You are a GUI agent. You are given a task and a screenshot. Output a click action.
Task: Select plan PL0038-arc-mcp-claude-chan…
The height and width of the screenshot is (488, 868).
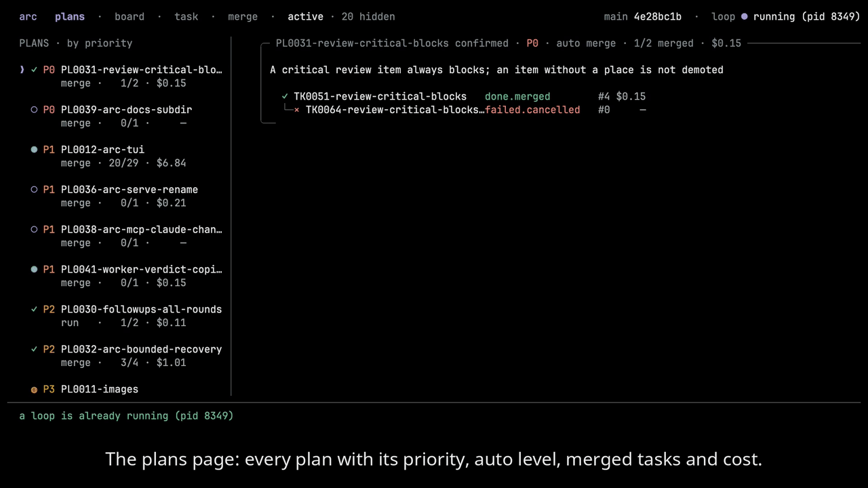[142, 230]
